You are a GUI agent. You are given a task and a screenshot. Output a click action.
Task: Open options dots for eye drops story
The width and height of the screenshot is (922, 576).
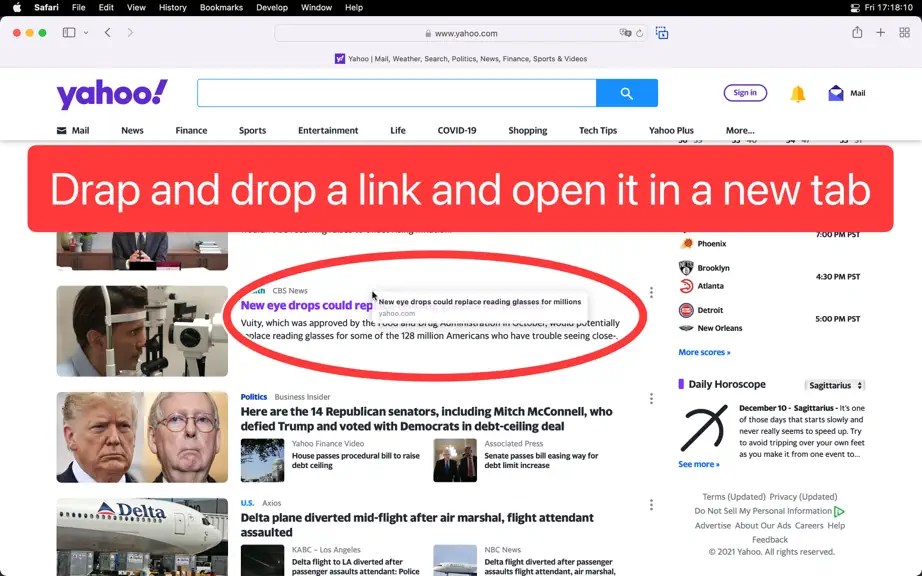651,293
